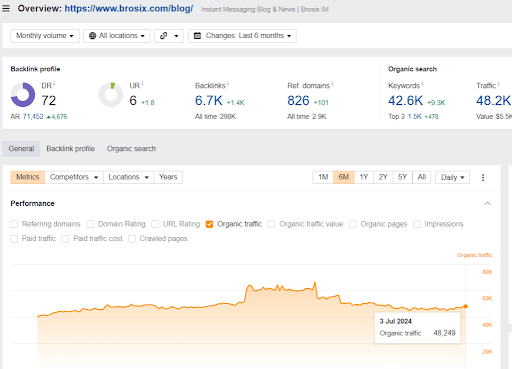This screenshot has height=369, width=512.
Task: Open the link-mode chain icon dropdown
Action: tap(169, 36)
